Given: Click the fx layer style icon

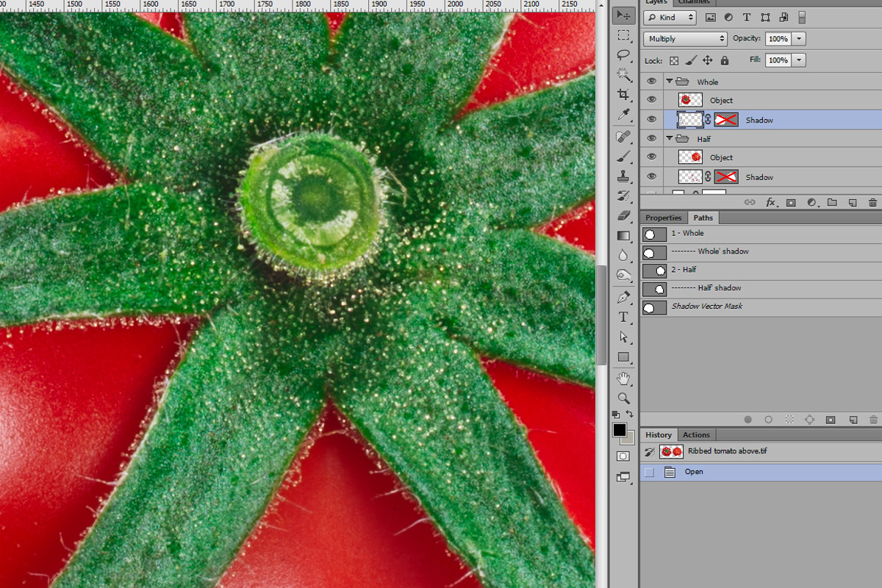Looking at the screenshot, I should point(771,202).
